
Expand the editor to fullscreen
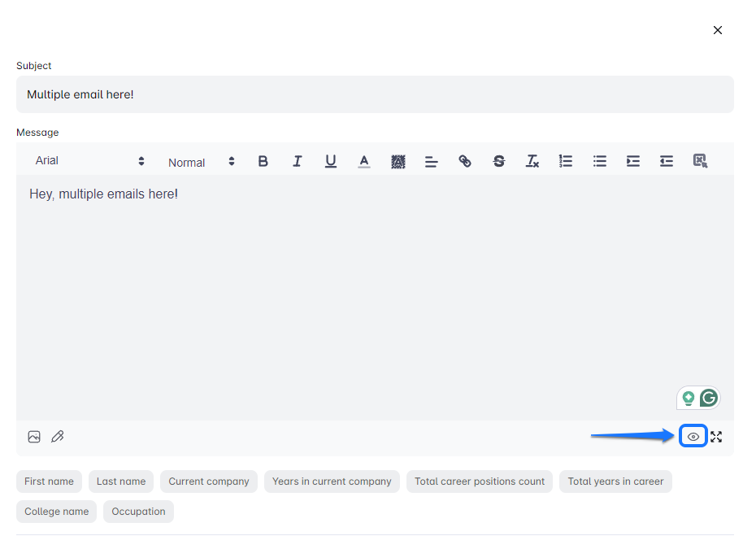(x=716, y=437)
